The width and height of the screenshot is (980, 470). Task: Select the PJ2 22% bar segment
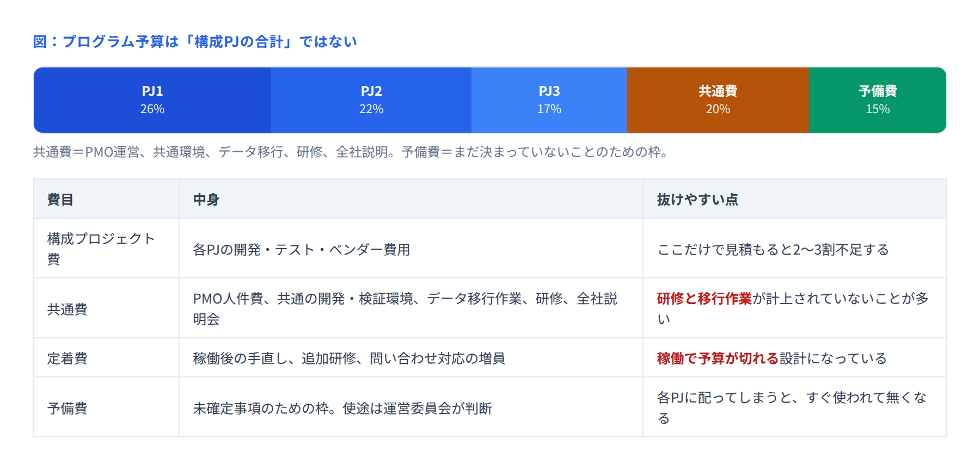click(x=371, y=100)
